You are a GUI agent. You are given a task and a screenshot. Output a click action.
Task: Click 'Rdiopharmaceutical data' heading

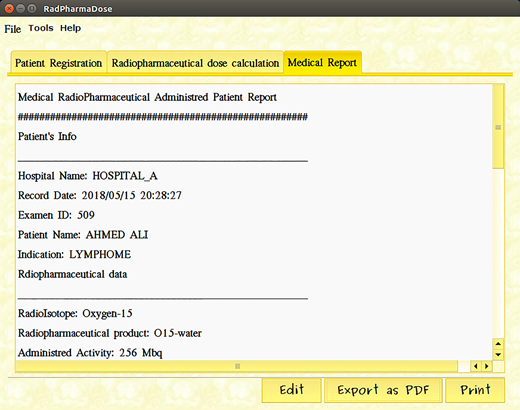[x=72, y=274]
